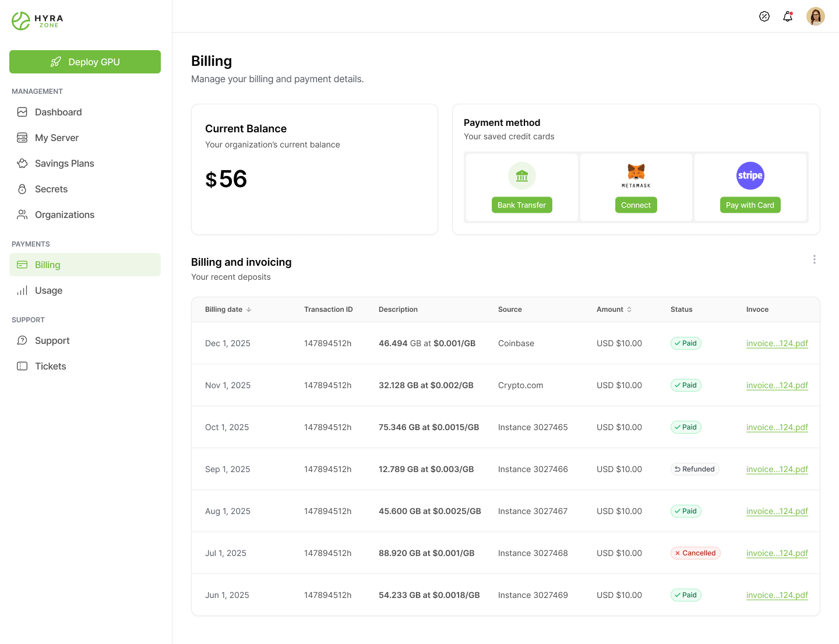Go to Dashboard in the sidebar
Screen dimensions: 839x644
(x=58, y=112)
